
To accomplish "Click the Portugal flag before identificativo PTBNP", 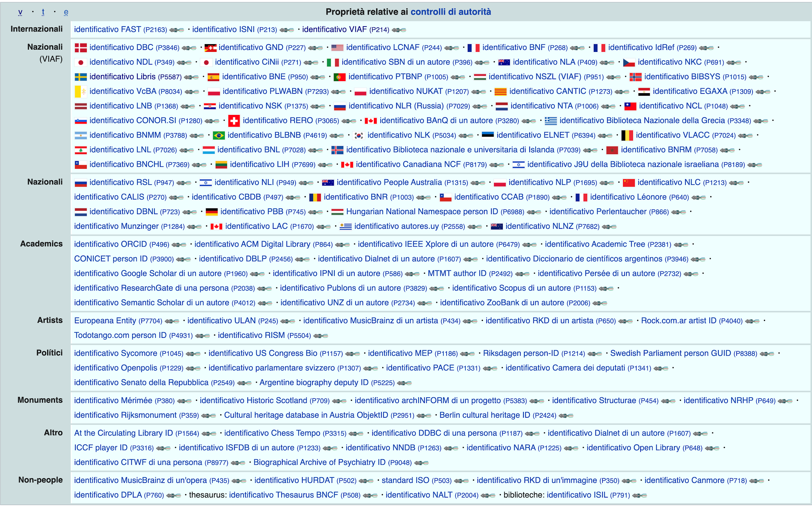I will 339,77.
